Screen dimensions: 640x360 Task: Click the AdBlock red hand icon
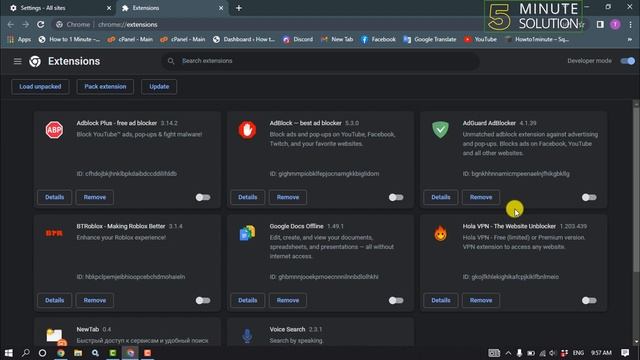point(247,130)
